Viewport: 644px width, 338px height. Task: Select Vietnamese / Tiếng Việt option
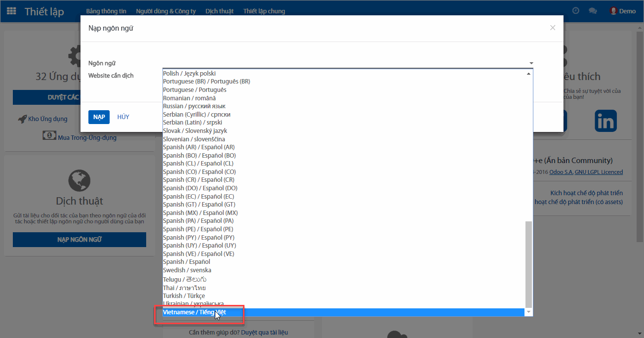pos(196,312)
